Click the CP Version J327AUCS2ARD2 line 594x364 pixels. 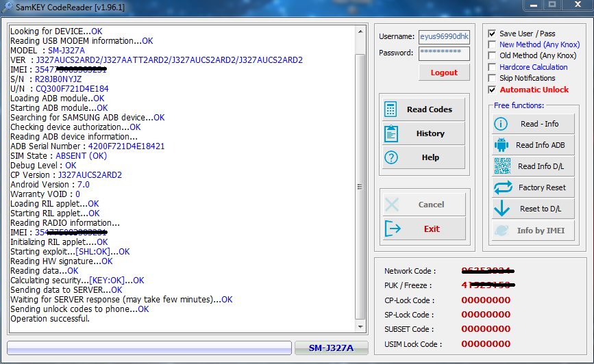tap(66, 174)
